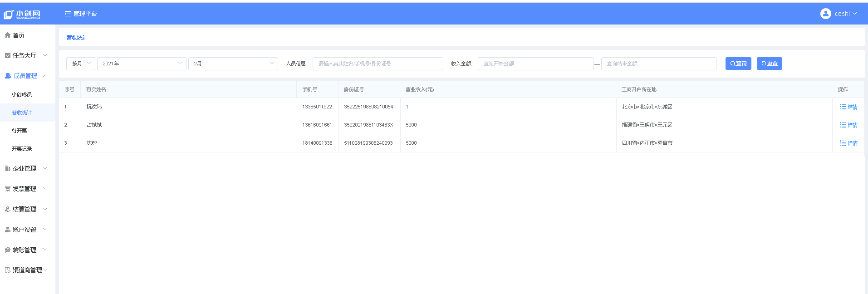Screen dimensions: 868x294
Task: View 详情 for 阮文玮 row
Action: click(x=848, y=107)
